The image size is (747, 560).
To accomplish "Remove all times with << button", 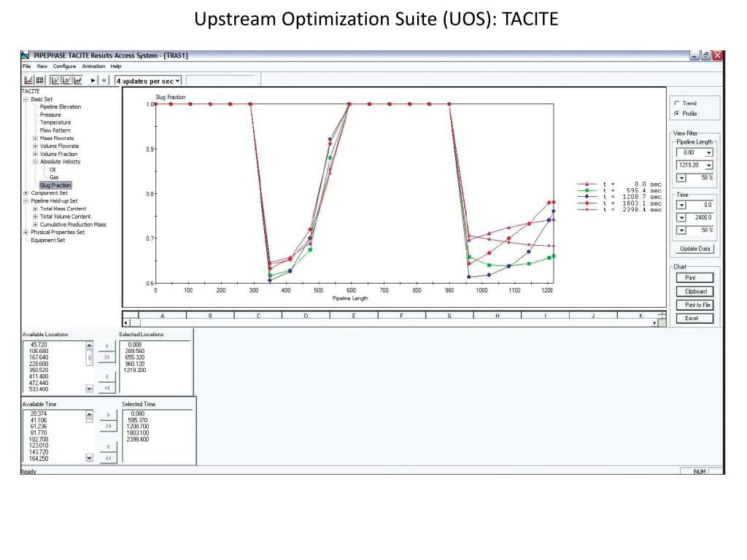I will point(108,458).
